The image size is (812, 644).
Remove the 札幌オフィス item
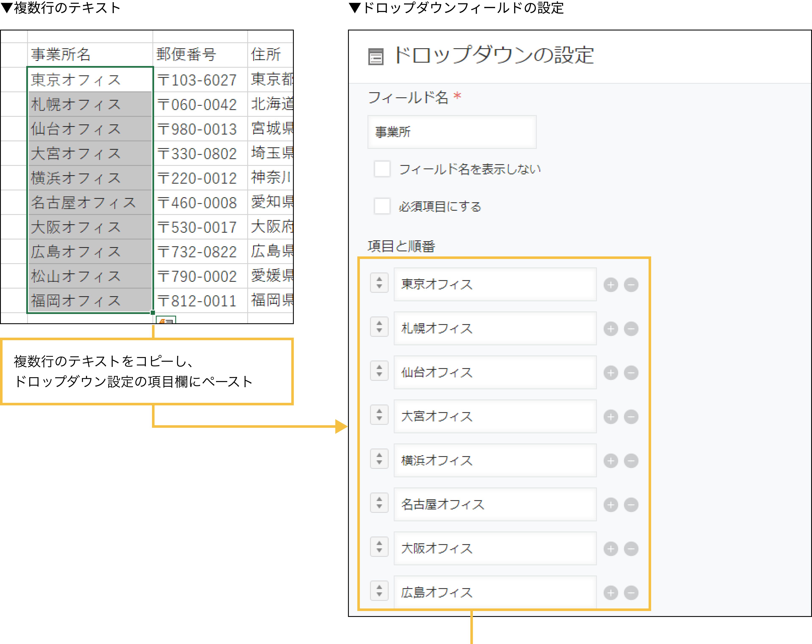pyautogui.click(x=632, y=328)
